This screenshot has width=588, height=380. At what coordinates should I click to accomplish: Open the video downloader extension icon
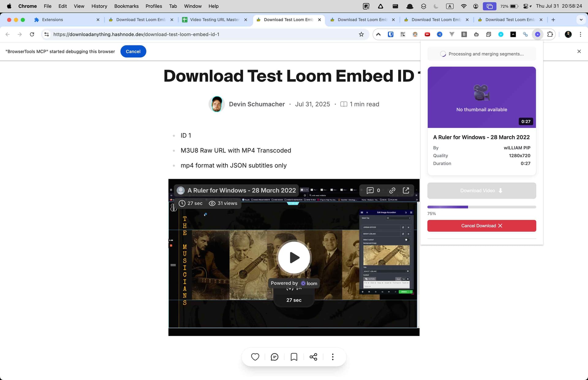pyautogui.click(x=537, y=34)
